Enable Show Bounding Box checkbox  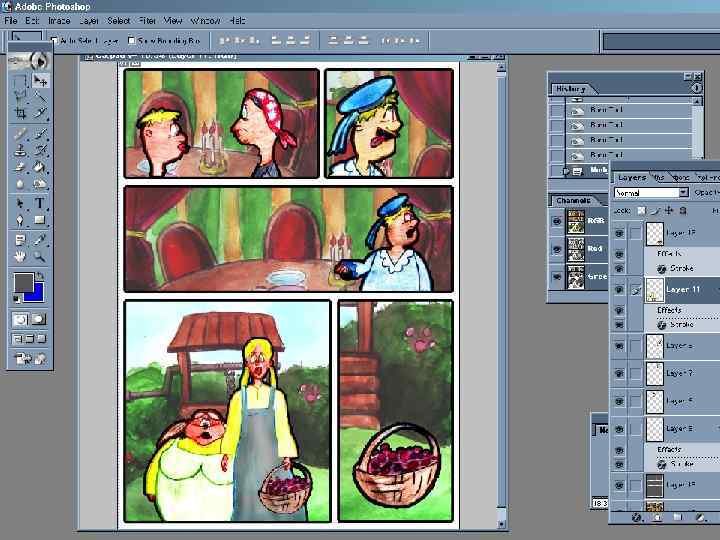[132, 40]
